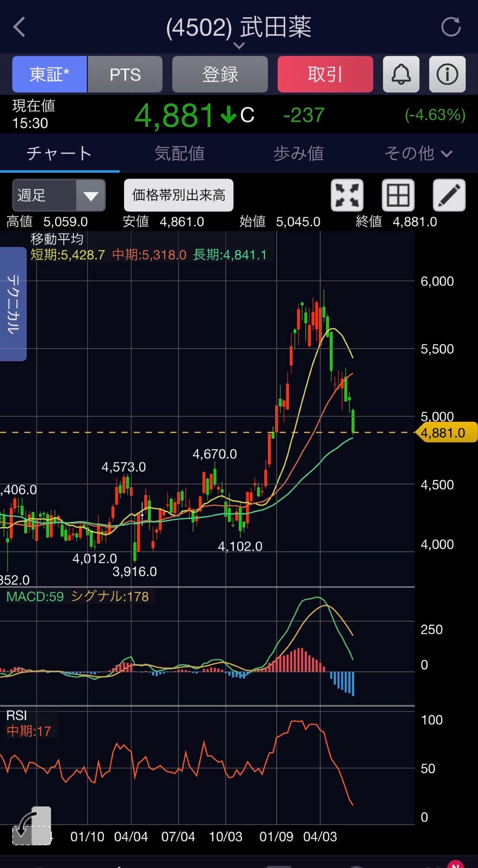The image size is (478, 868).
Task: Tap the 長期:4,841.1 moving average value
Action: point(230,255)
